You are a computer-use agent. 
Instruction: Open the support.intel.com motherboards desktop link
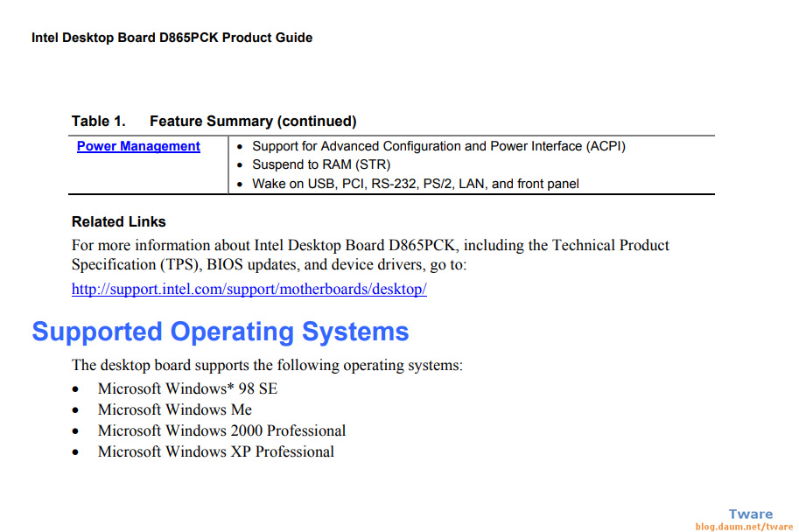pos(249,289)
